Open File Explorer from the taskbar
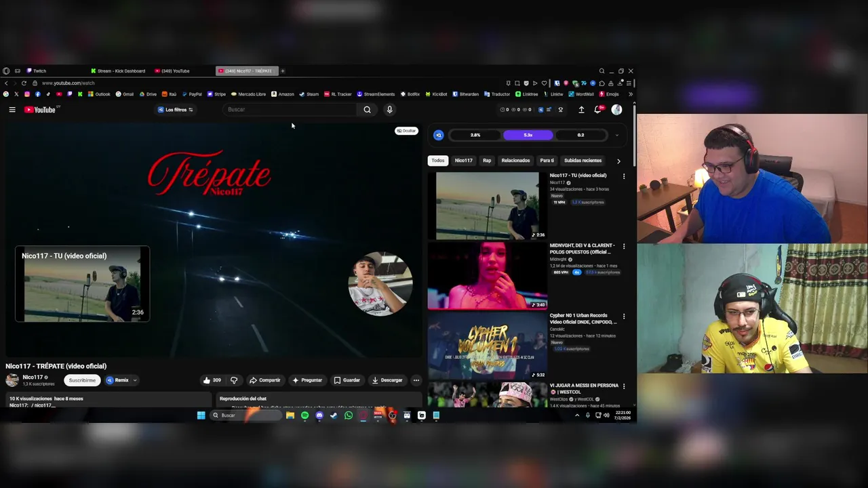868x488 pixels. (x=290, y=415)
